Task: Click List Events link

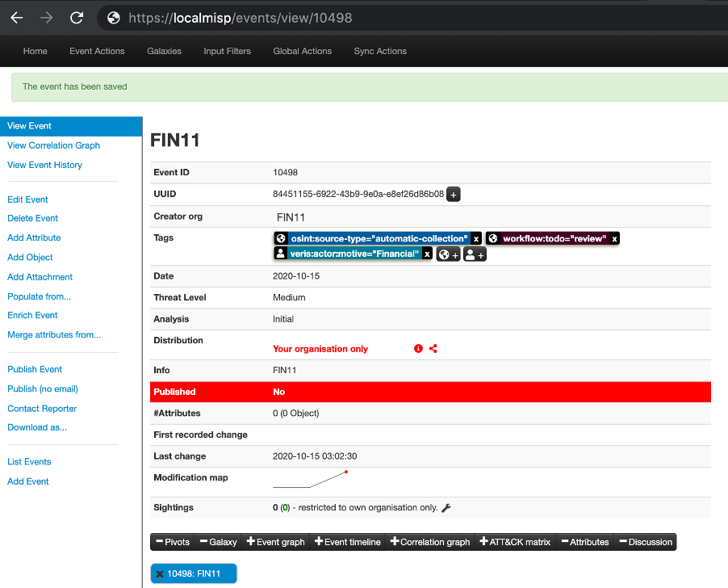Action: [x=29, y=462]
